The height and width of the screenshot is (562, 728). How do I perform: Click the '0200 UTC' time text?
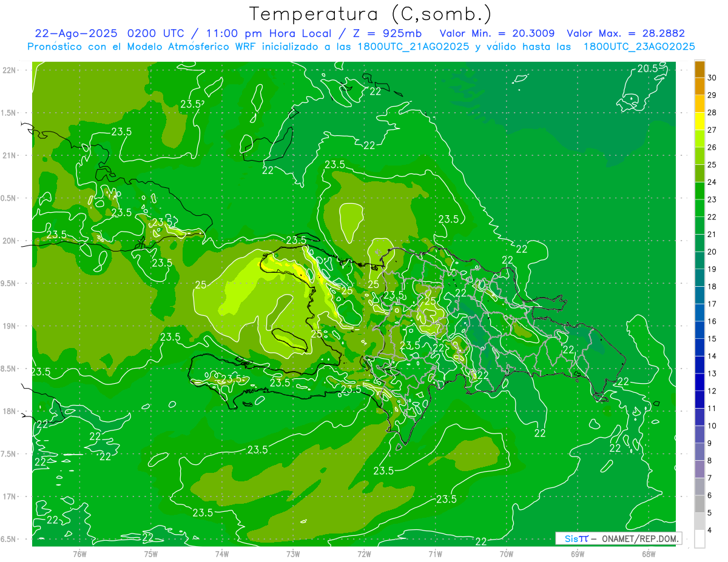pyautogui.click(x=156, y=33)
